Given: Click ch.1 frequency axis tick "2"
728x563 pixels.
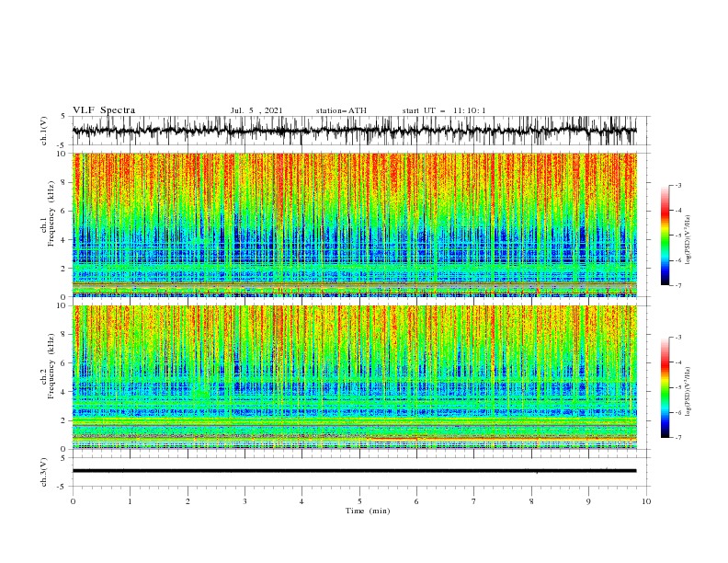Looking at the screenshot, I should pos(63,269).
